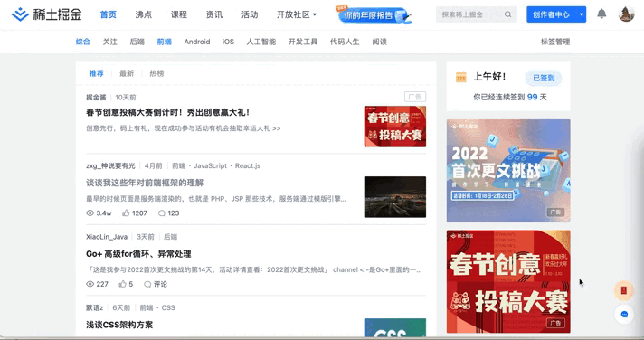
Task: Select the 人工智能 category tab
Action: coord(261,42)
